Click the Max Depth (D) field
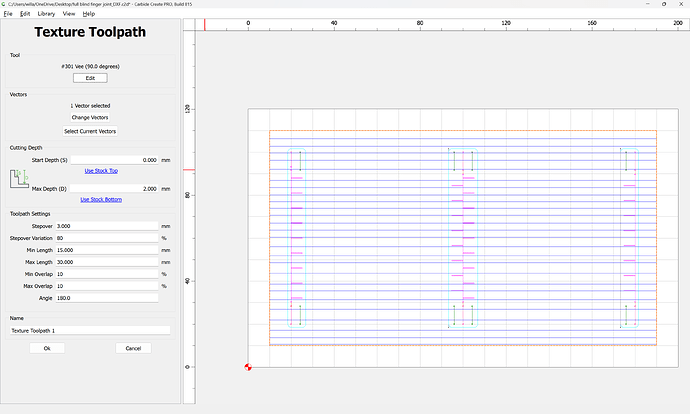The height and width of the screenshot is (414, 690). pyautogui.click(x=114, y=189)
